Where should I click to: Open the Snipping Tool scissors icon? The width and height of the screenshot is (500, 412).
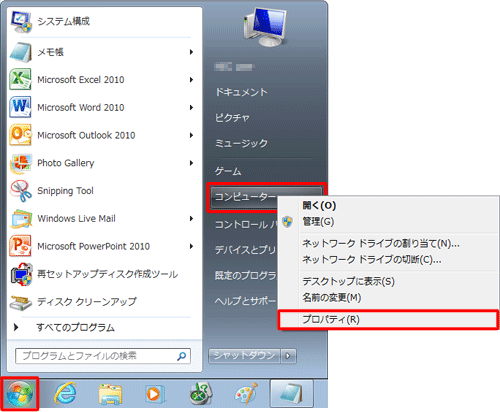pyautogui.click(x=21, y=191)
